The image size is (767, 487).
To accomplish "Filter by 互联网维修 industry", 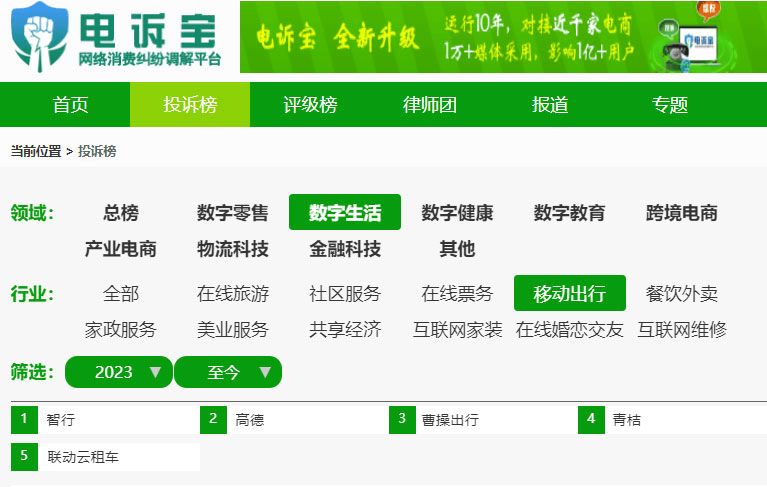I will pyautogui.click(x=681, y=330).
